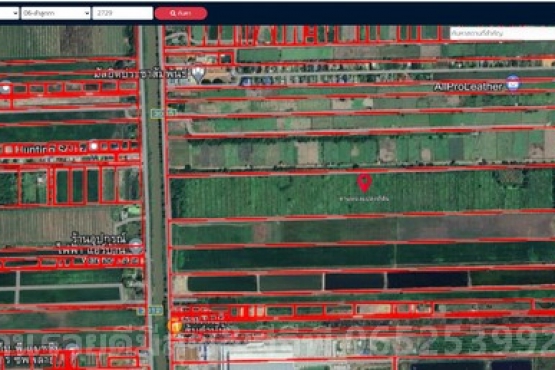Click the AllProLeather map label

click(468, 87)
